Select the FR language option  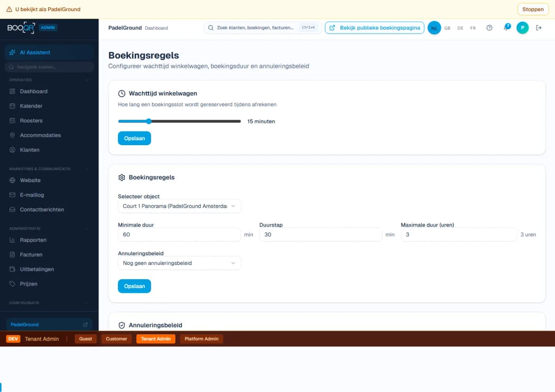tap(473, 28)
